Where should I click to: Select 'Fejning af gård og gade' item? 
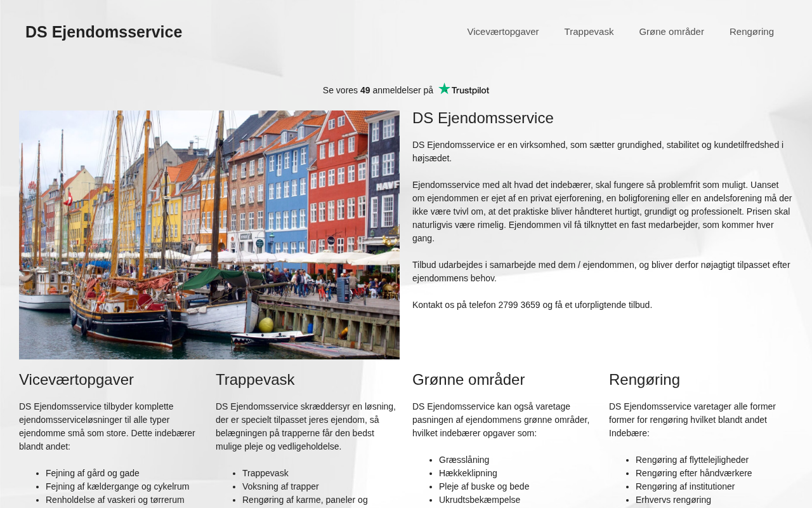93,473
